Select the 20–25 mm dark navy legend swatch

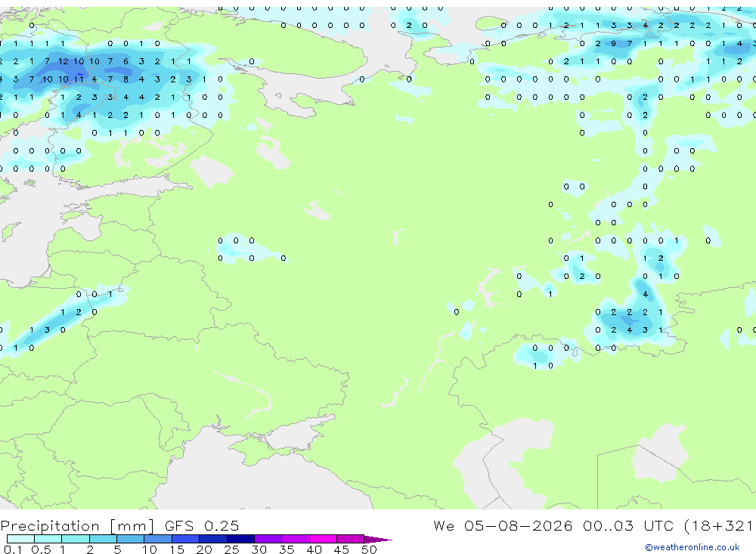pos(213,539)
